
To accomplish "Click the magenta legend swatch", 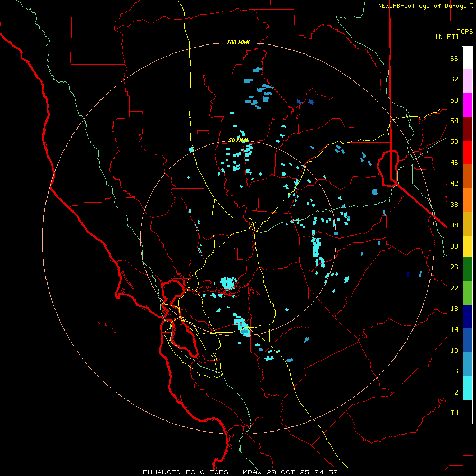I will (467, 105).
